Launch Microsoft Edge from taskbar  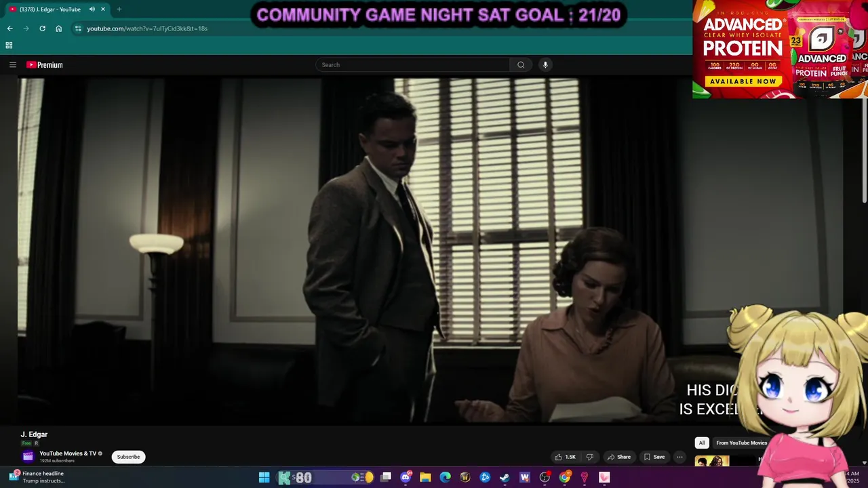(x=445, y=477)
